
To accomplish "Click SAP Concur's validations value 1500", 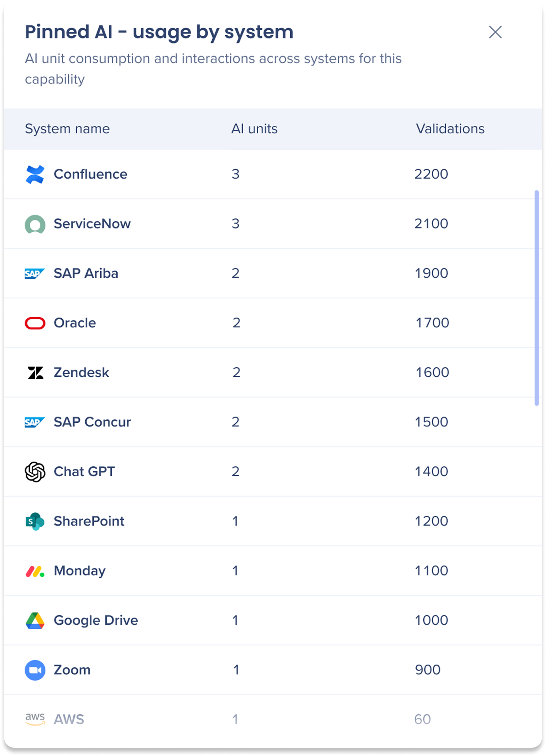I will click(x=431, y=422).
